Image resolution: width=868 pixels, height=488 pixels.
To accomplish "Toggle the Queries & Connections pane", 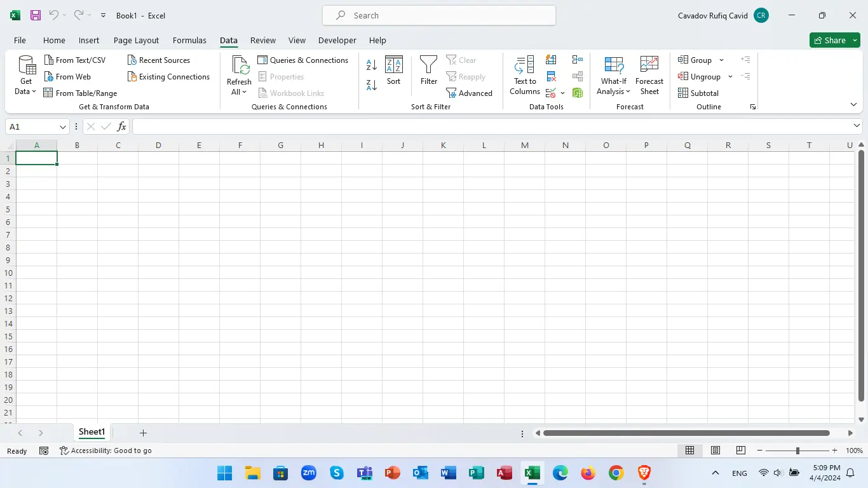I will (x=303, y=60).
